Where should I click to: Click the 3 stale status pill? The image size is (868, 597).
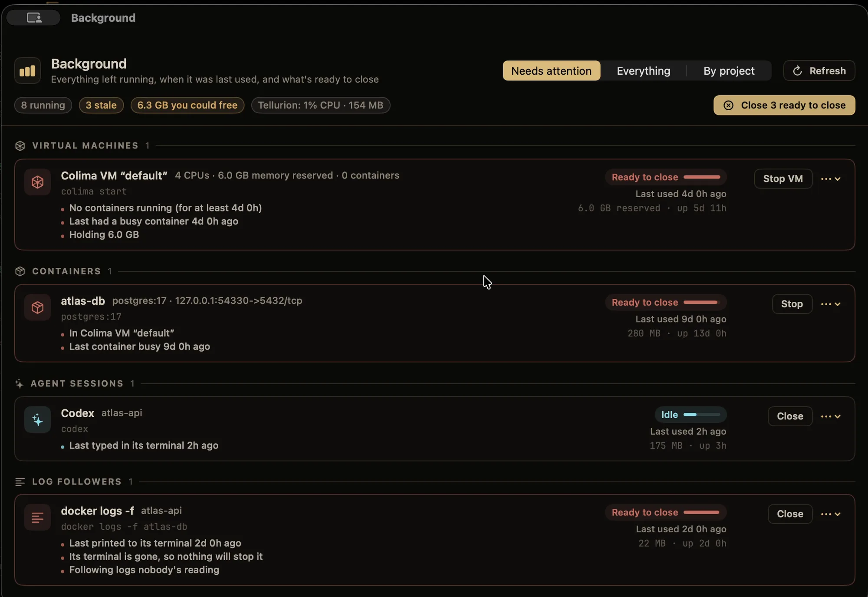pyautogui.click(x=101, y=106)
